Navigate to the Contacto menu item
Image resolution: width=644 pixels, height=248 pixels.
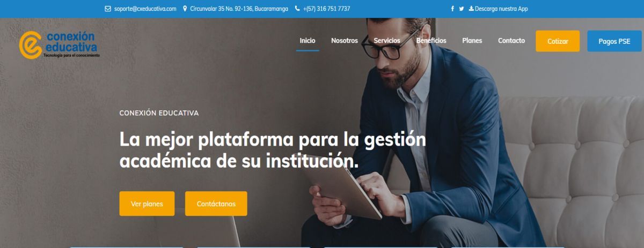(511, 41)
